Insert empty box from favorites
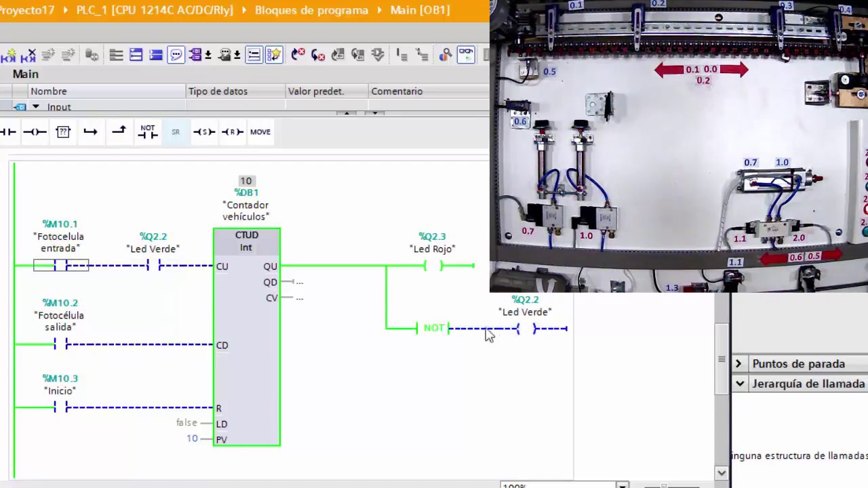Viewport: 868px width, 488px height. point(63,131)
